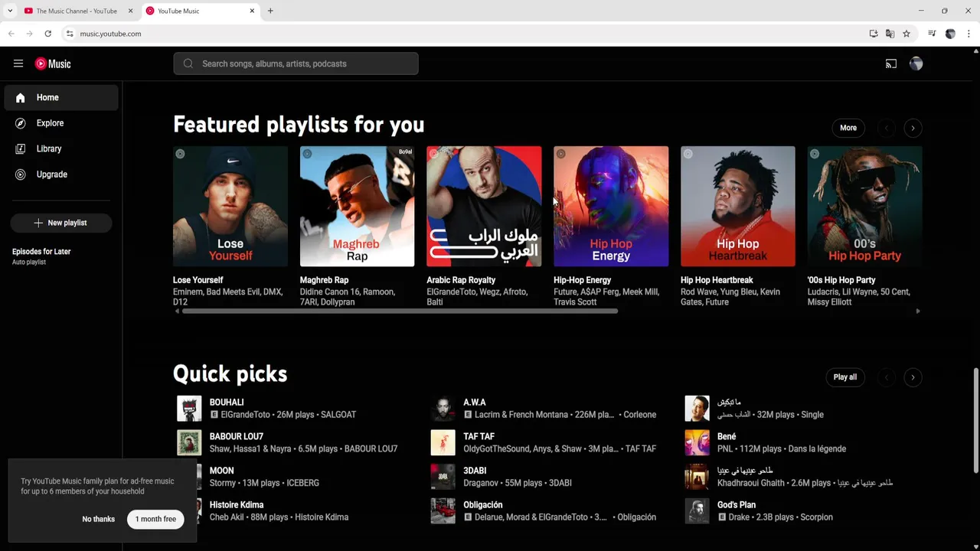Open the account avatar menu
Viewport: 980px width, 551px height.
[916, 64]
